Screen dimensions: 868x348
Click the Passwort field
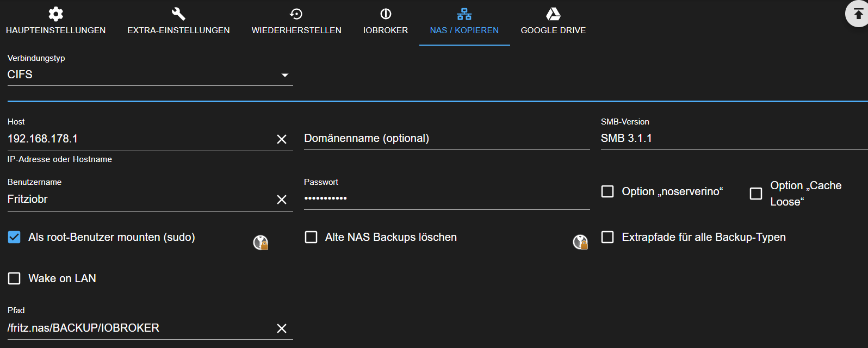point(447,198)
